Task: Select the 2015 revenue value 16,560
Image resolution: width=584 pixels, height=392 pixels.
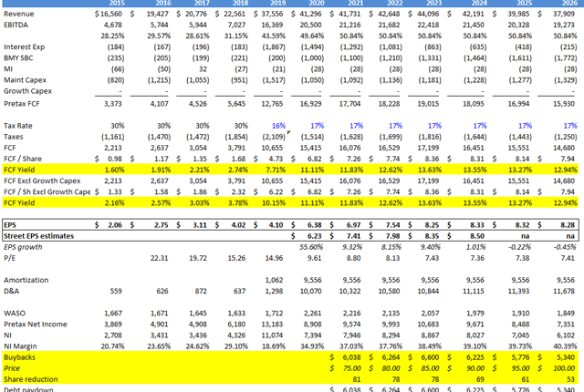Action: 113,14
